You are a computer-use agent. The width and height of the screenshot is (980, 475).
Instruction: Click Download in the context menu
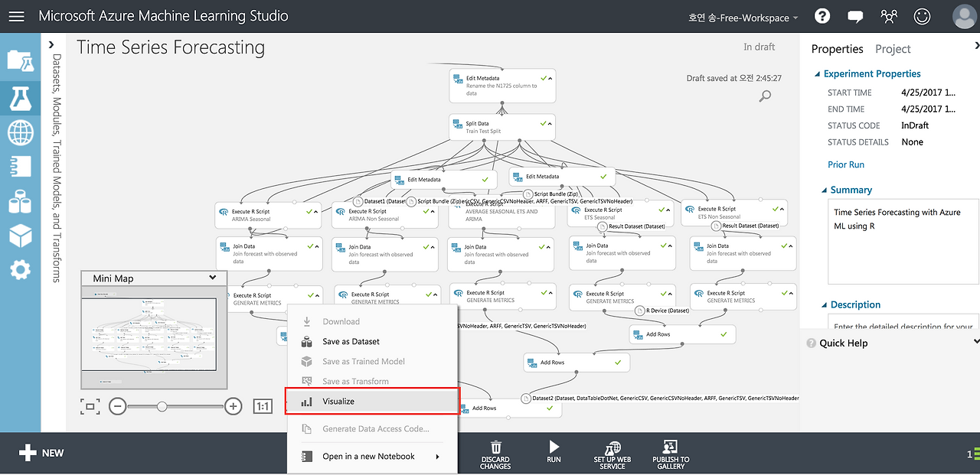click(x=372, y=322)
